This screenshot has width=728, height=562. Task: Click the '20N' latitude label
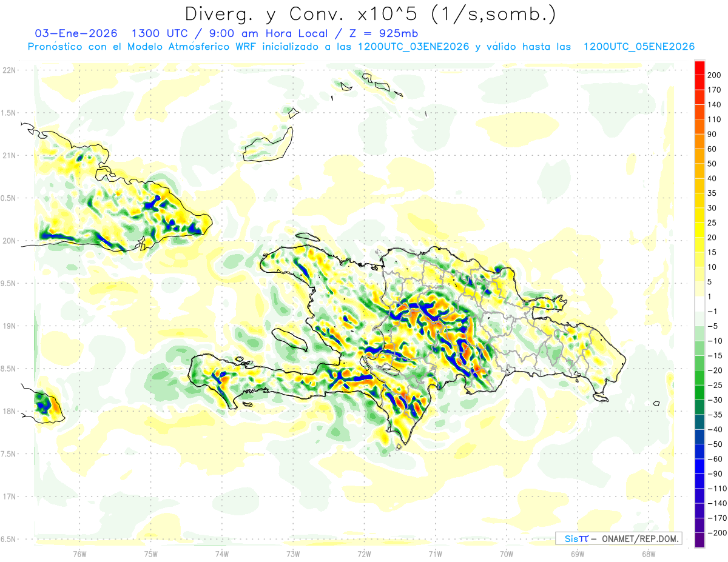(x=10, y=241)
